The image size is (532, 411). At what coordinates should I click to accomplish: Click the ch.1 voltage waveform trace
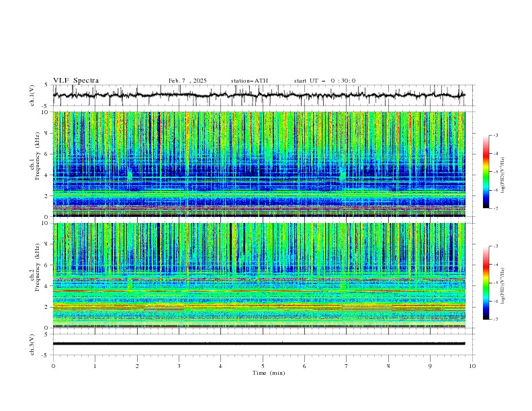click(259, 95)
